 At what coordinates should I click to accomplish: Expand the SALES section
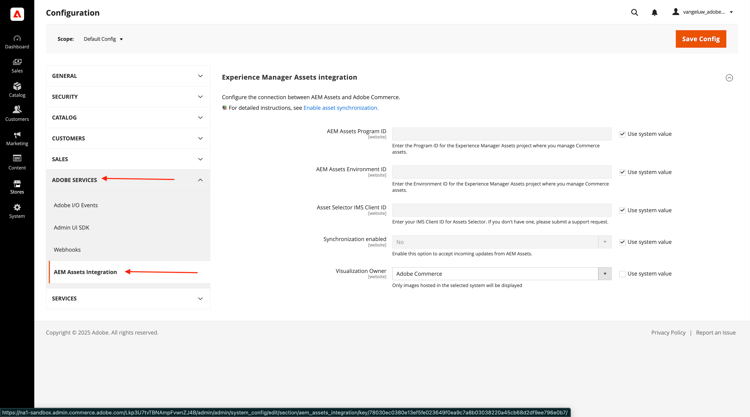tap(128, 159)
